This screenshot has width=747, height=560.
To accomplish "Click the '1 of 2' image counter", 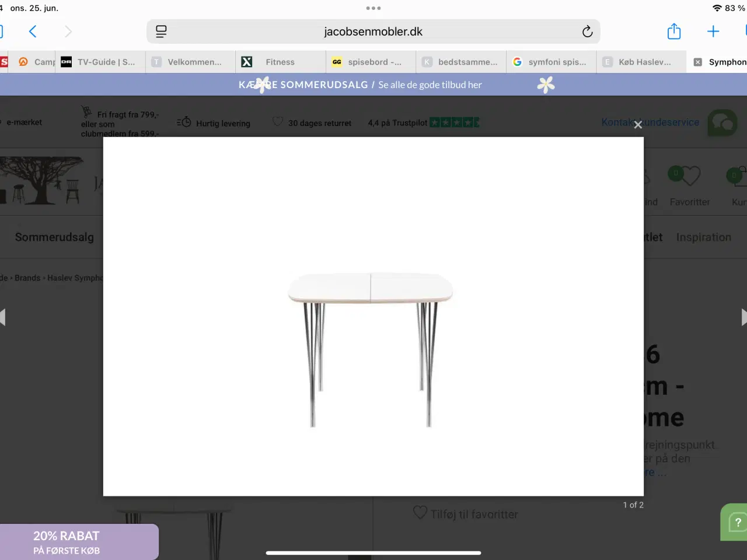I will coord(633,505).
